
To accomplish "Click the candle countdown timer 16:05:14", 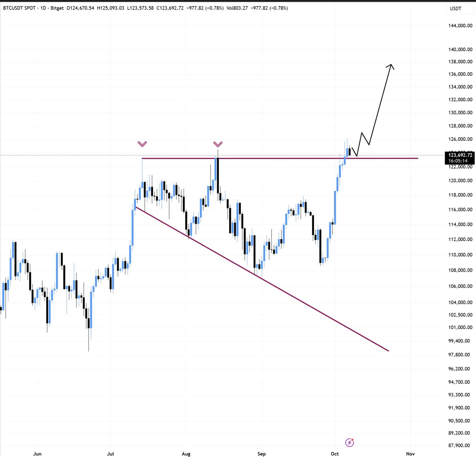I will click(x=458, y=161).
